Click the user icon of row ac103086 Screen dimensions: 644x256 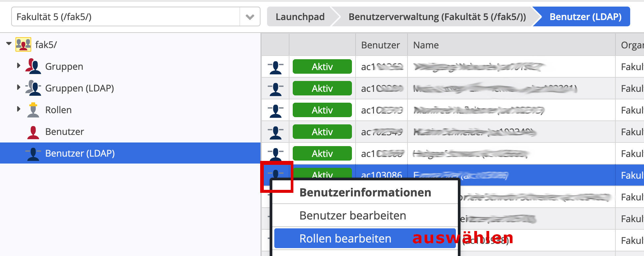[x=276, y=174]
